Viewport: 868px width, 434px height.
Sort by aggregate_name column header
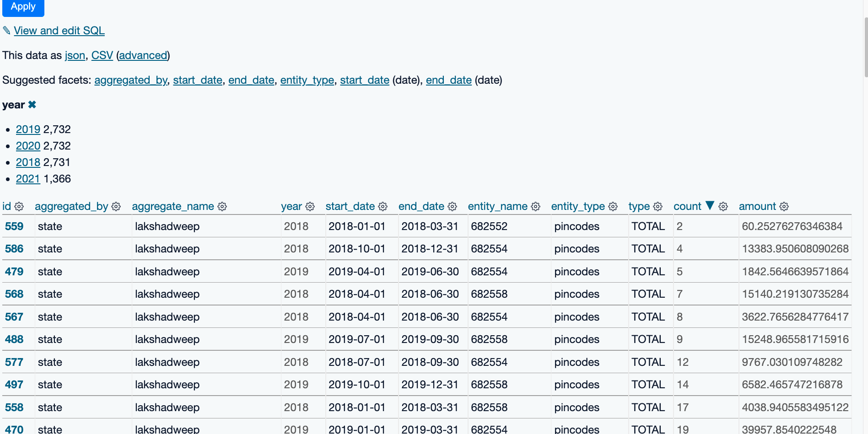173,206
